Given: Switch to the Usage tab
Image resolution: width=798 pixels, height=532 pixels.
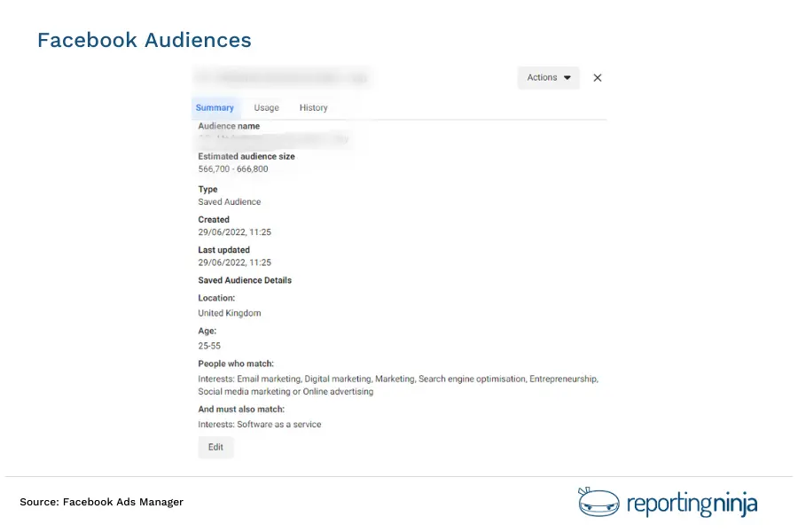Looking at the screenshot, I should point(266,107).
